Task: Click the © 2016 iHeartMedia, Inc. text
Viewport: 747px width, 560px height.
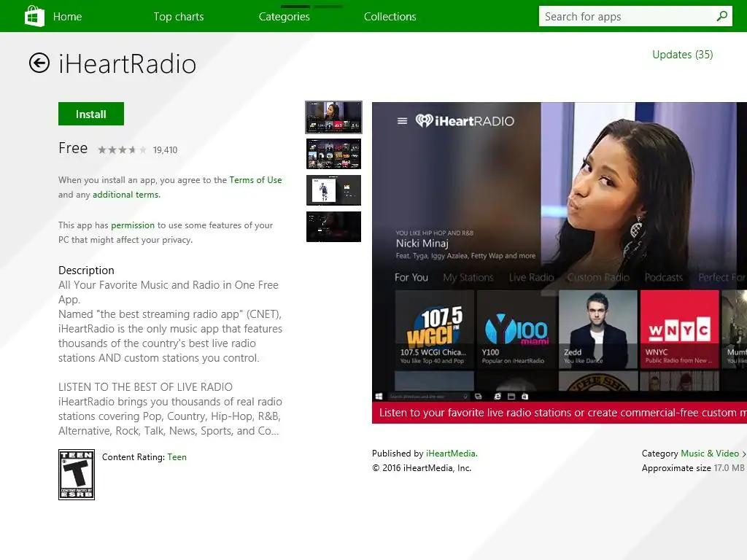Action: 422,468
